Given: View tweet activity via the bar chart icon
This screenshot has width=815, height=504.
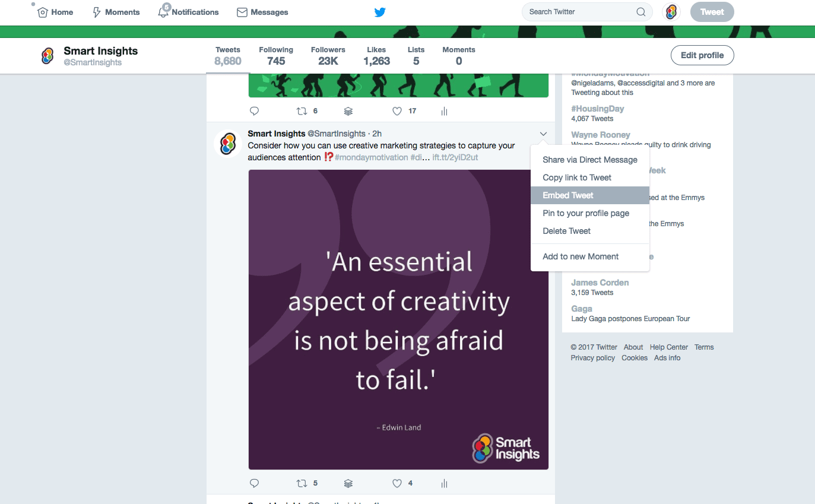Looking at the screenshot, I should pyautogui.click(x=444, y=483).
